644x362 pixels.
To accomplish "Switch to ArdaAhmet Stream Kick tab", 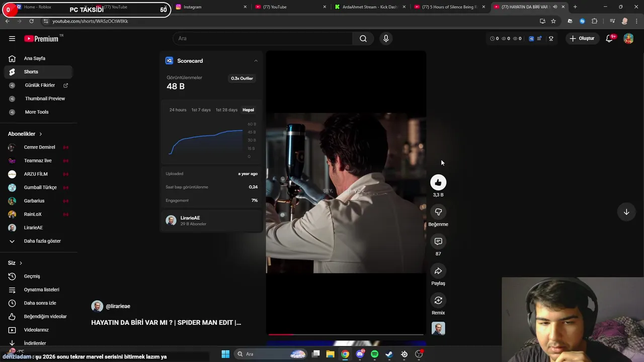I will 370,7.
